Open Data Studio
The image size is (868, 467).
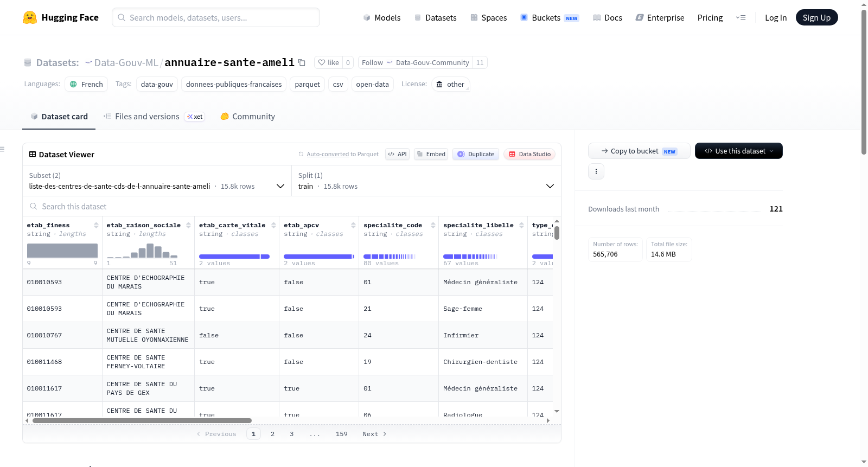(529, 154)
